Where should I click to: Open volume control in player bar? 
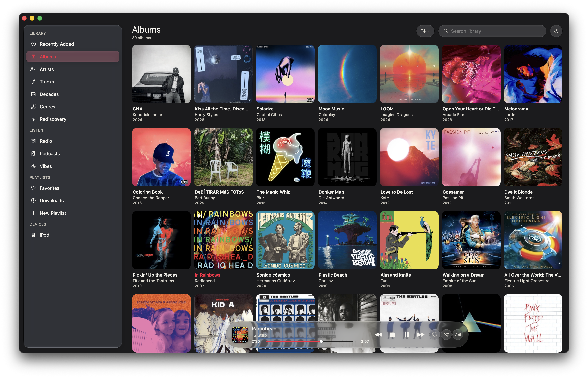[458, 335]
